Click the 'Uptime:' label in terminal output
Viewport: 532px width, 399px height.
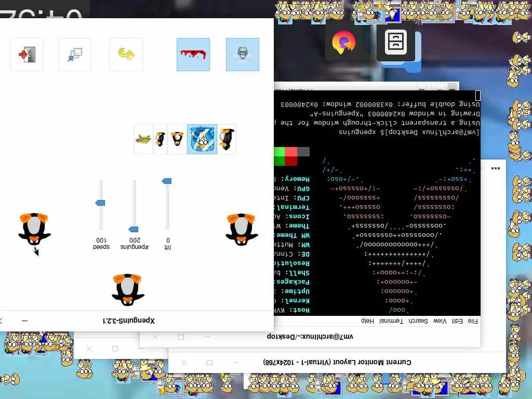pos(297,291)
